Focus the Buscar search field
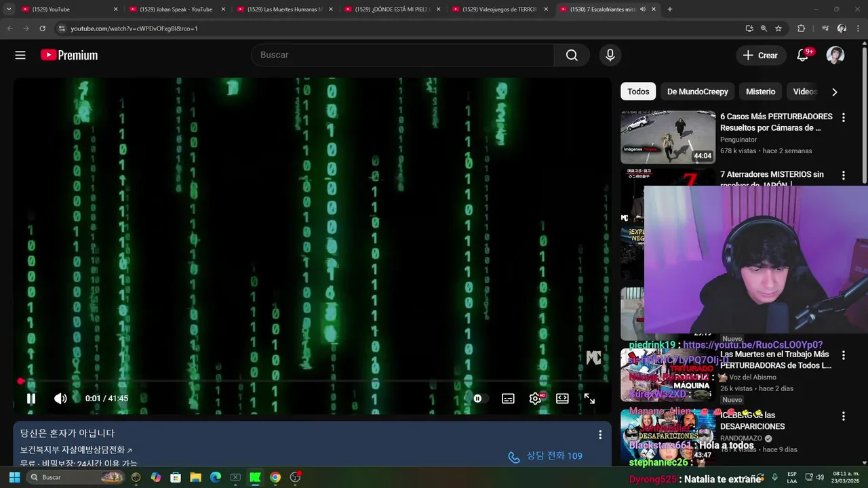Viewport: 868px width, 488px height. (403, 55)
